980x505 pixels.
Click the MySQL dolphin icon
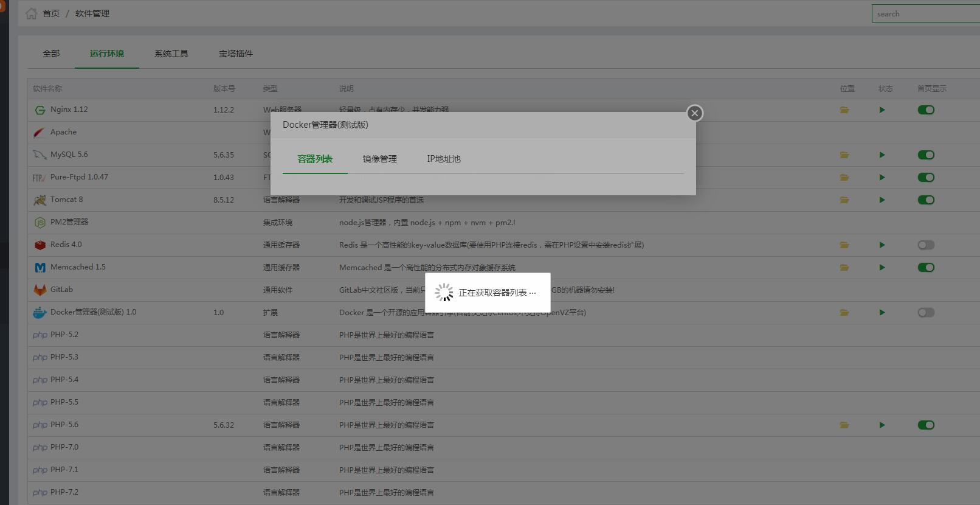tap(40, 155)
